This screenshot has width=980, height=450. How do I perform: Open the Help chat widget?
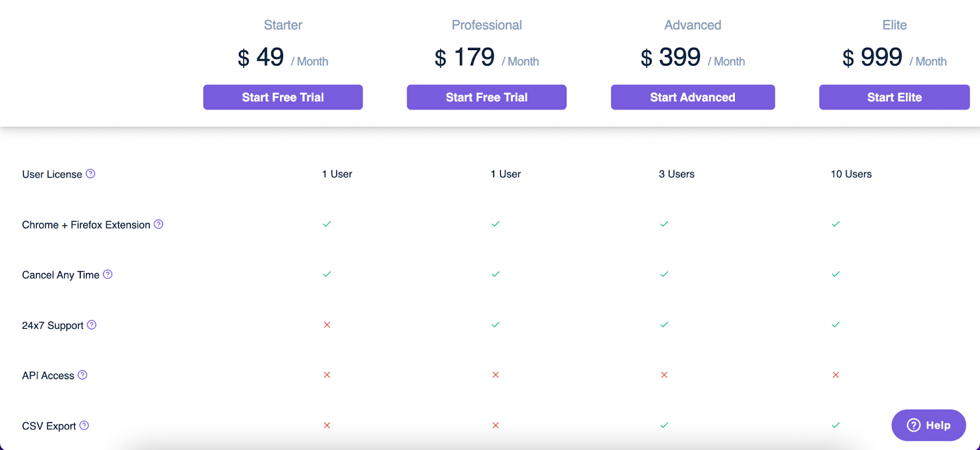click(x=929, y=425)
